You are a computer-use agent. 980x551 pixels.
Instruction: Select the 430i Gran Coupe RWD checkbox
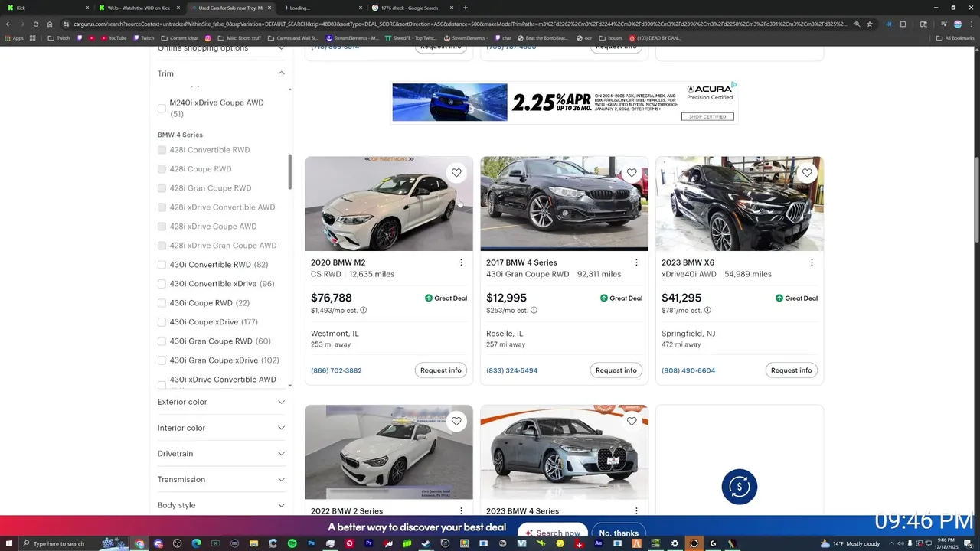click(162, 341)
